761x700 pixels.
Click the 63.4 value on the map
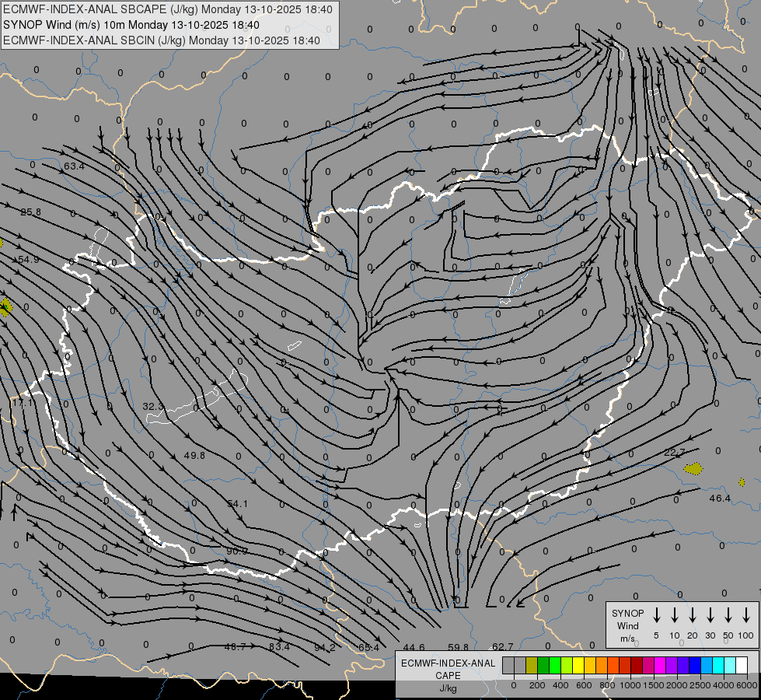coord(75,166)
